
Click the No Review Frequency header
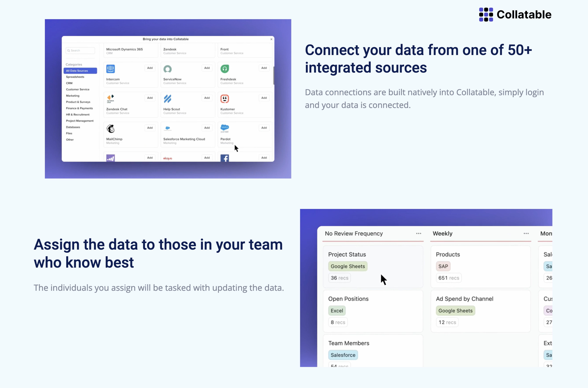coord(354,233)
